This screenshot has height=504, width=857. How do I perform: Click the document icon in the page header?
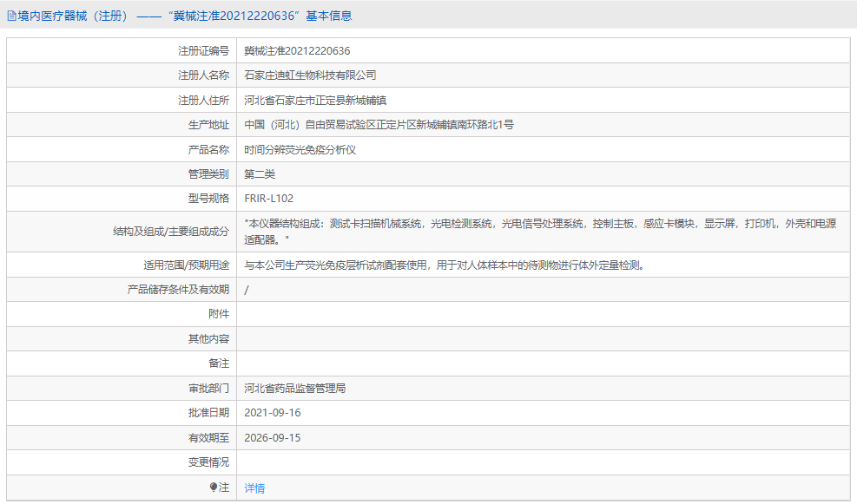point(12,15)
